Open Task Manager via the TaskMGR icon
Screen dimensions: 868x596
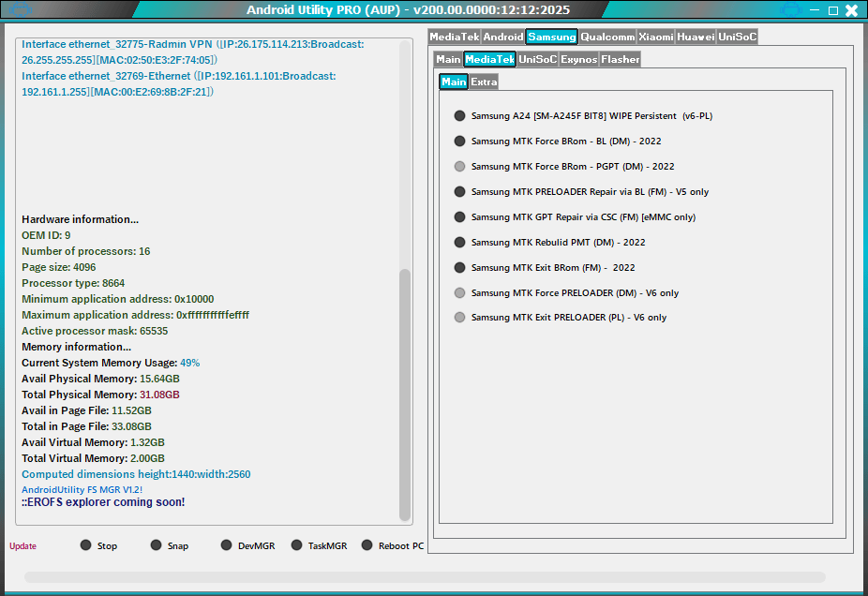[295, 545]
